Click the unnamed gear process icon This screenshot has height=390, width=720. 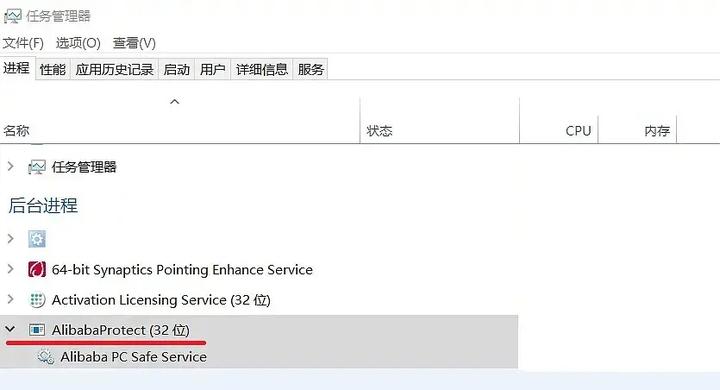[37, 239]
